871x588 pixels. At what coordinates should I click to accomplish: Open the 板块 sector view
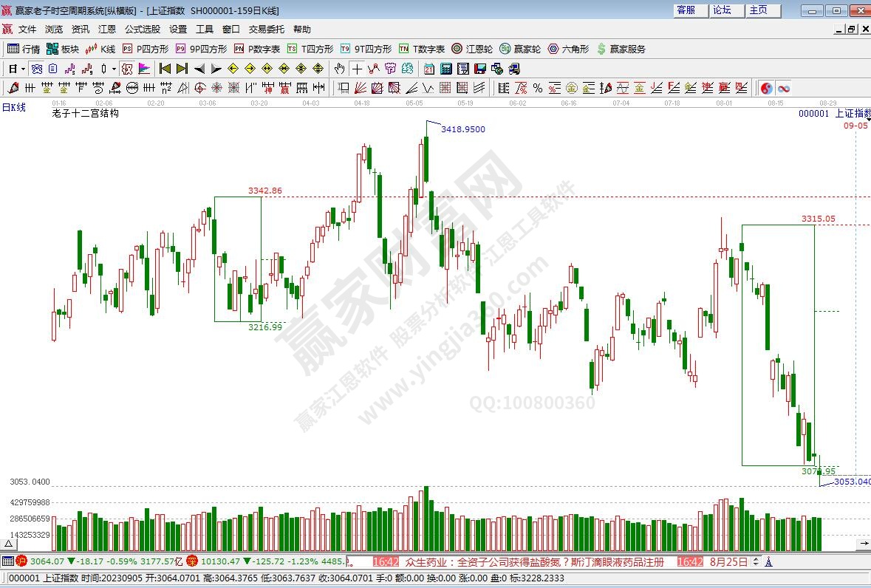pyautogui.click(x=62, y=49)
